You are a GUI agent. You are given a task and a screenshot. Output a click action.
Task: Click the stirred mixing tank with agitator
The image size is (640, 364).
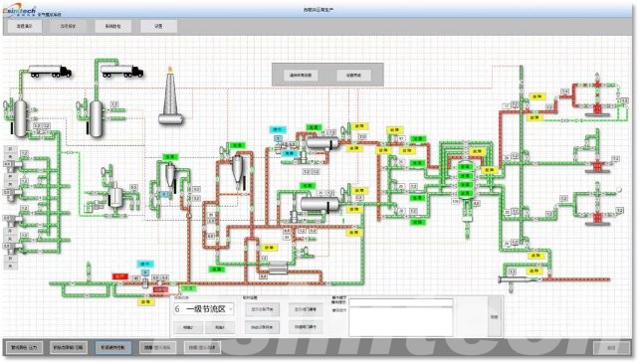click(115, 195)
